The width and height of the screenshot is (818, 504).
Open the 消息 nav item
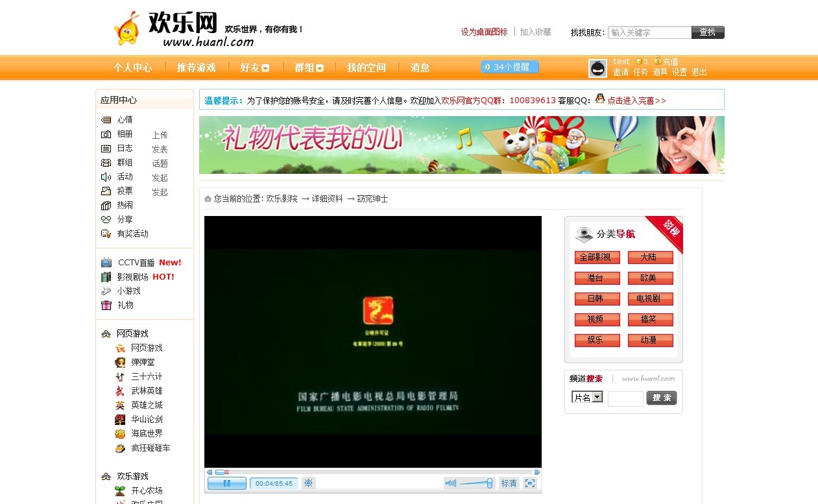pos(420,67)
